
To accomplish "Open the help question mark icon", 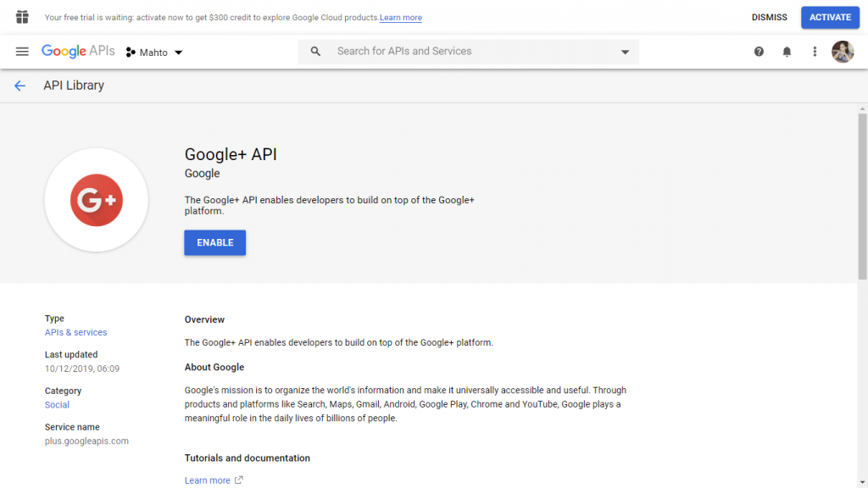I will point(759,52).
